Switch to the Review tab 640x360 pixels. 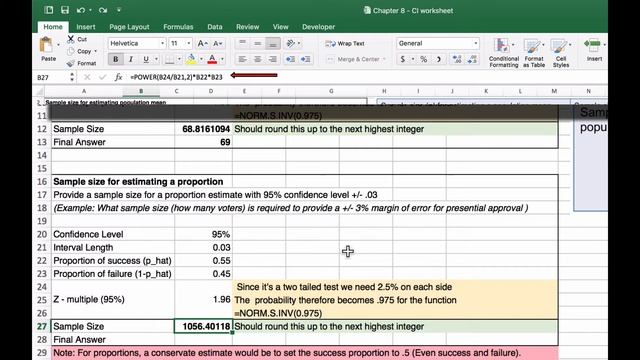[247, 27]
